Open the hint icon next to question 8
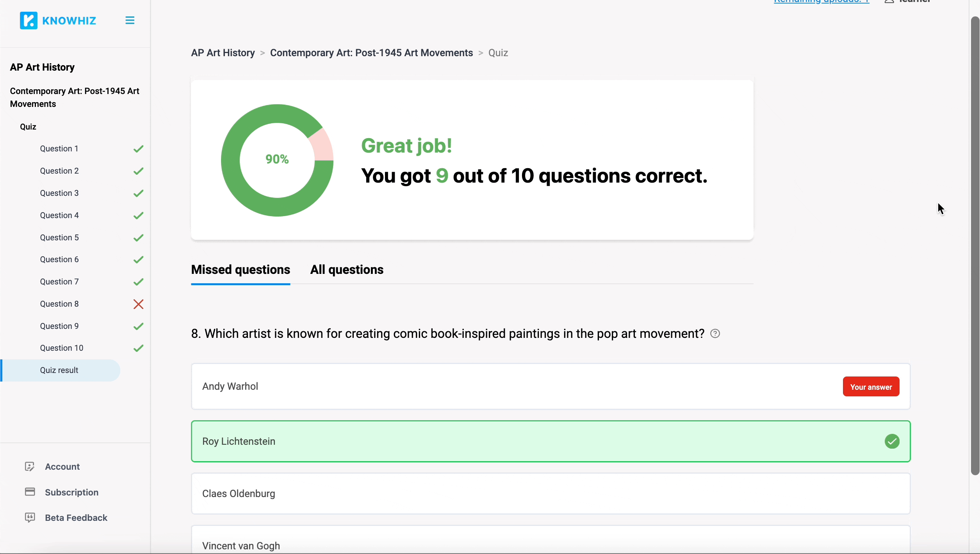 (x=715, y=334)
